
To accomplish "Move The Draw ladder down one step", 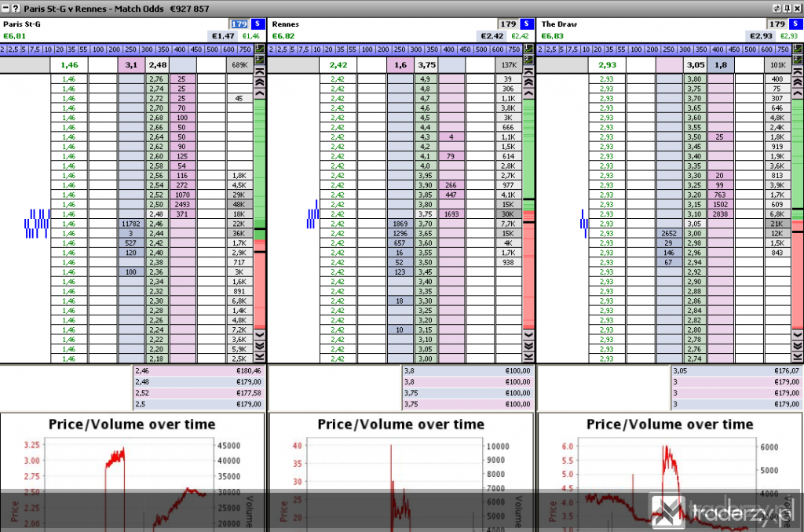I will [798, 334].
